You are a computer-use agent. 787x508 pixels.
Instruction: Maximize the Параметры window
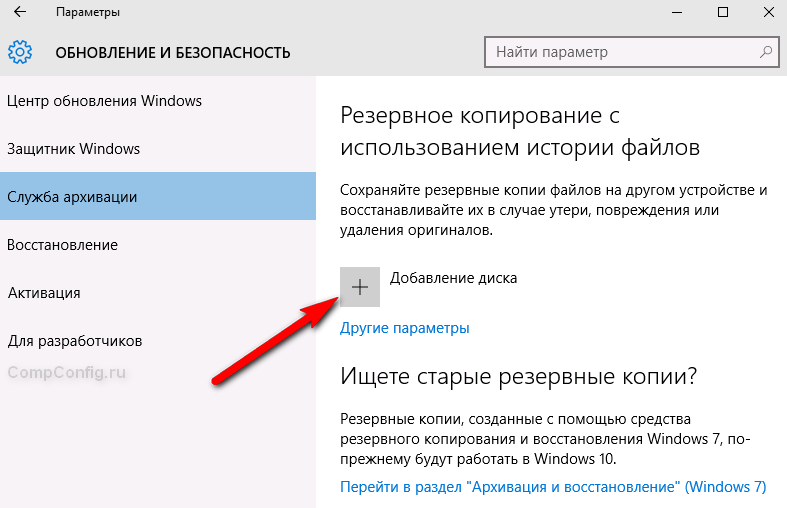(x=722, y=13)
